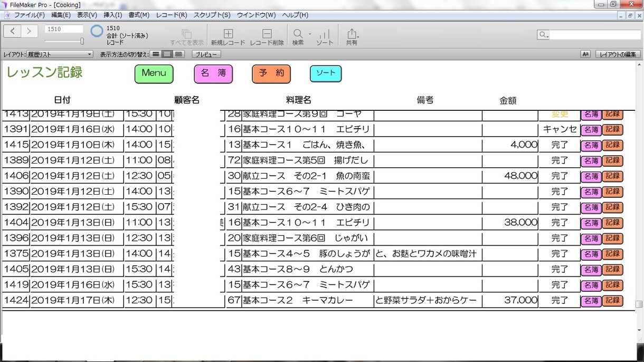
Task: Create a new record with 新規レコード
Action: click(x=228, y=35)
